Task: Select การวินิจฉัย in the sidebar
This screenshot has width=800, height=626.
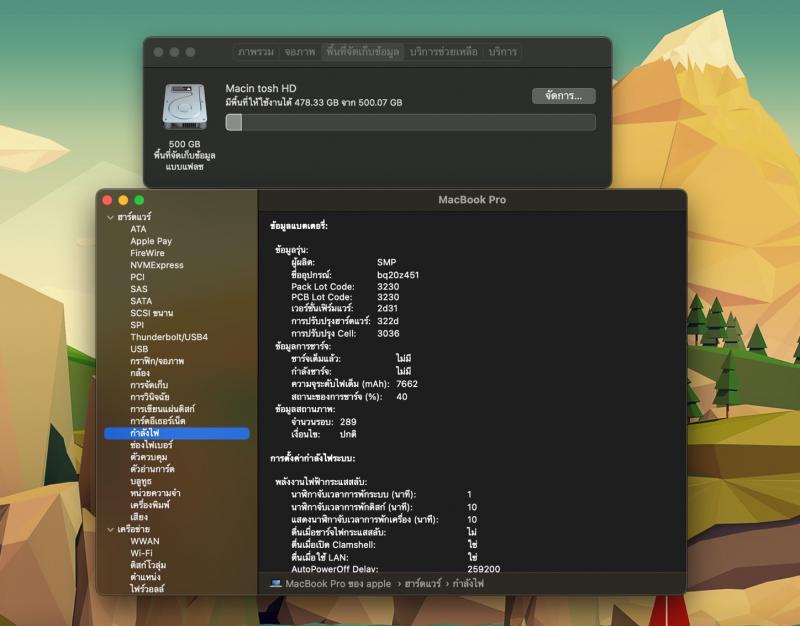Action: coord(149,397)
